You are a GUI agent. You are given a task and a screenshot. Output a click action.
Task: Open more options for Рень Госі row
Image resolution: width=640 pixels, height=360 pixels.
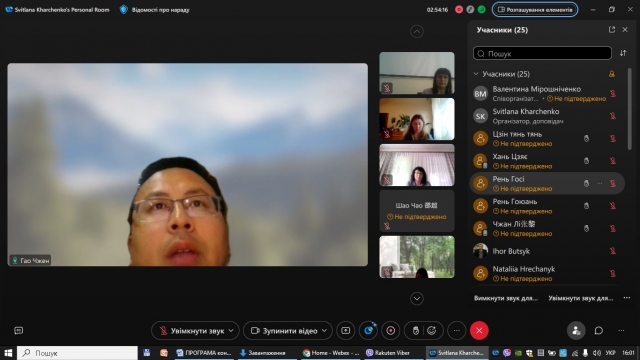[x=600, y=183]
